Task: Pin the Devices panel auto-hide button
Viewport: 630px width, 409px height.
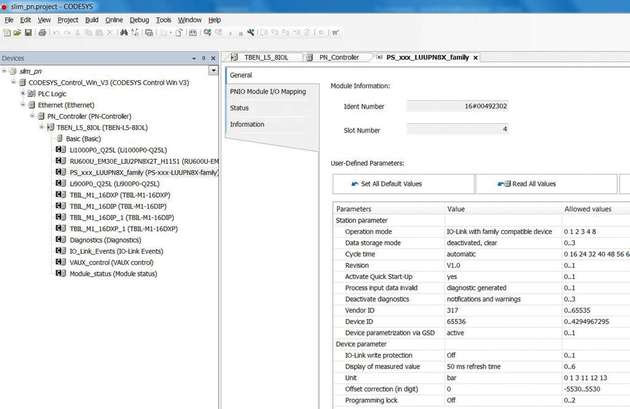Action: (x=204, y=59)
